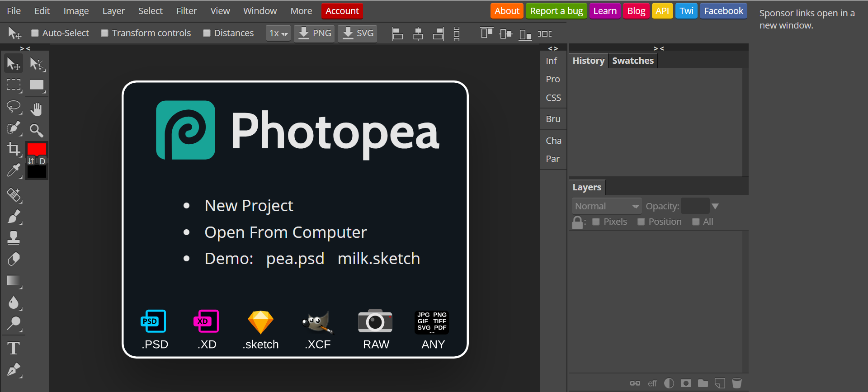868x392 pixels.
Task: Click the Align right edges icon
Action: coord(439,33)
